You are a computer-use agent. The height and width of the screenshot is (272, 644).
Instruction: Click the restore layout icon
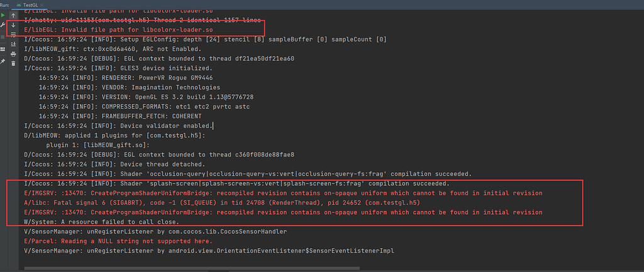click(4, 48)
